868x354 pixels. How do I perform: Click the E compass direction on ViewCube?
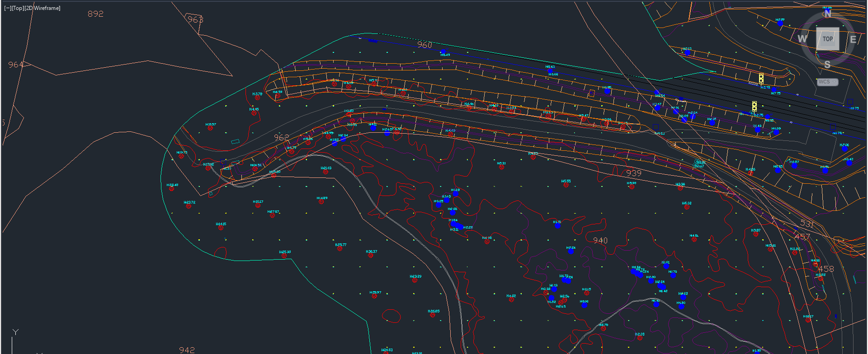point(853,40)
